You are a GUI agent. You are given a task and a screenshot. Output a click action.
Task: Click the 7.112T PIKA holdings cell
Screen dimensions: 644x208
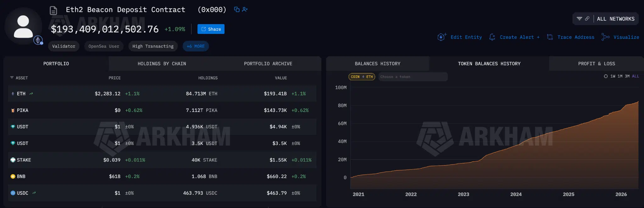[202, 110]
